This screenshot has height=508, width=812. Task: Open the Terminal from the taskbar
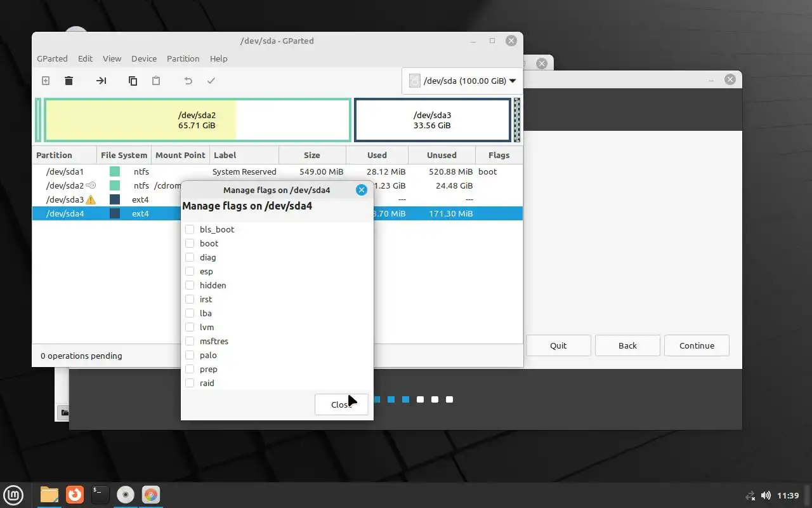tap(100, 494)
